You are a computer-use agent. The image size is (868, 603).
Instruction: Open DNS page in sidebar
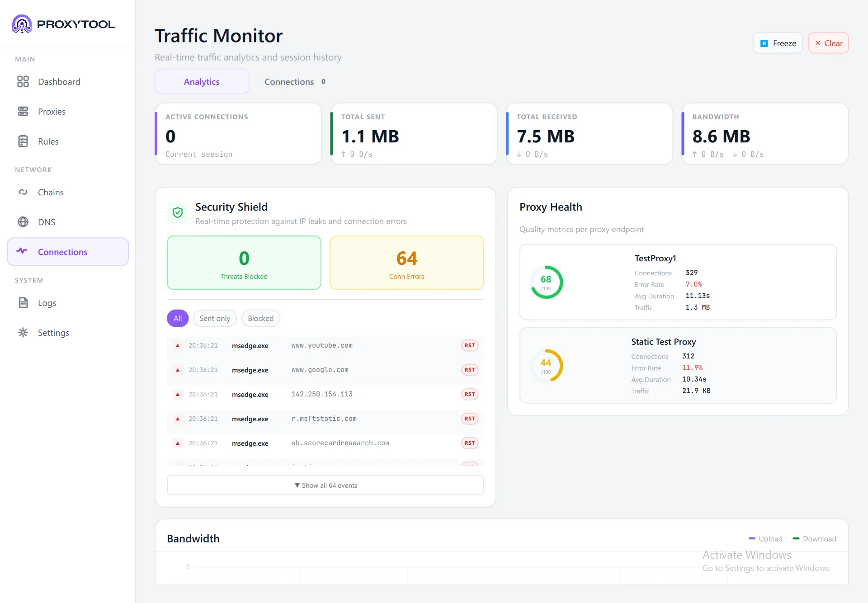pyautogui.click(x=68, y=222)
